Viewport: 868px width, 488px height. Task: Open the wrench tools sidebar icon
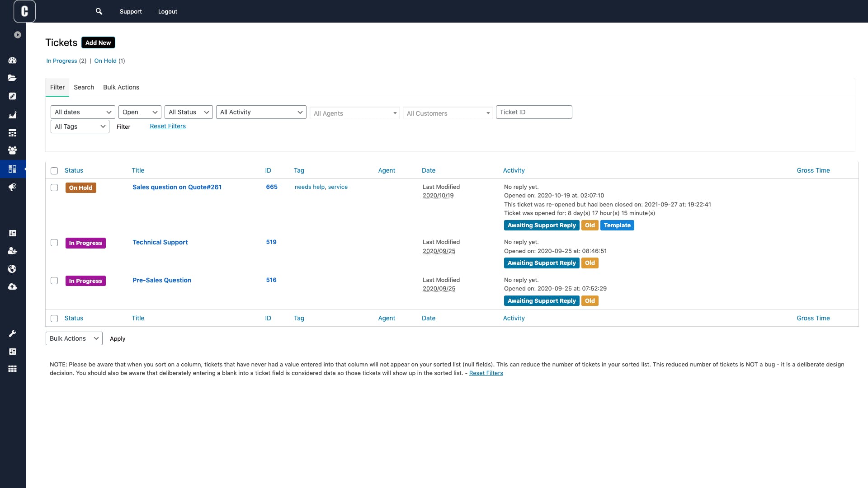pos(13,333)
